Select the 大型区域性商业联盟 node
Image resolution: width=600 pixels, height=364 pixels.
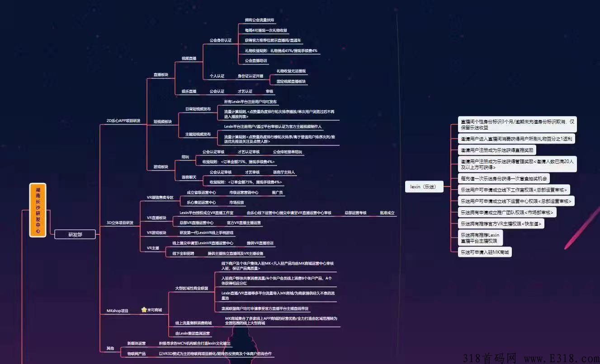(x=191, y=288)
